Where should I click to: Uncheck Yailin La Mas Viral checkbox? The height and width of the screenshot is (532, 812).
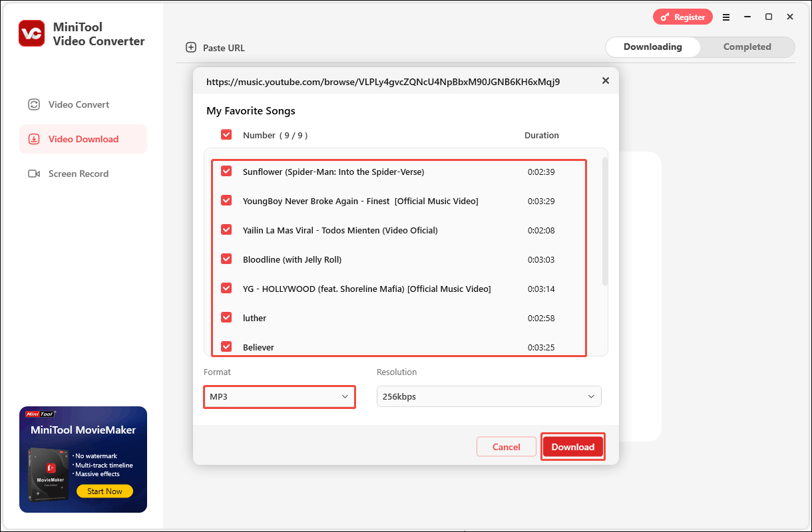[226, 230]
